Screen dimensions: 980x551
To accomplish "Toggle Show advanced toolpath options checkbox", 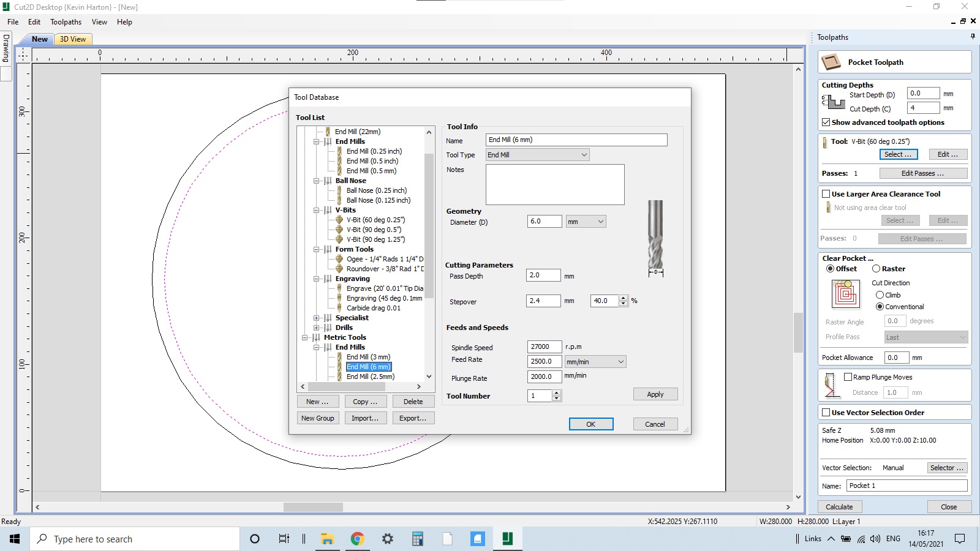I will 826,122.
